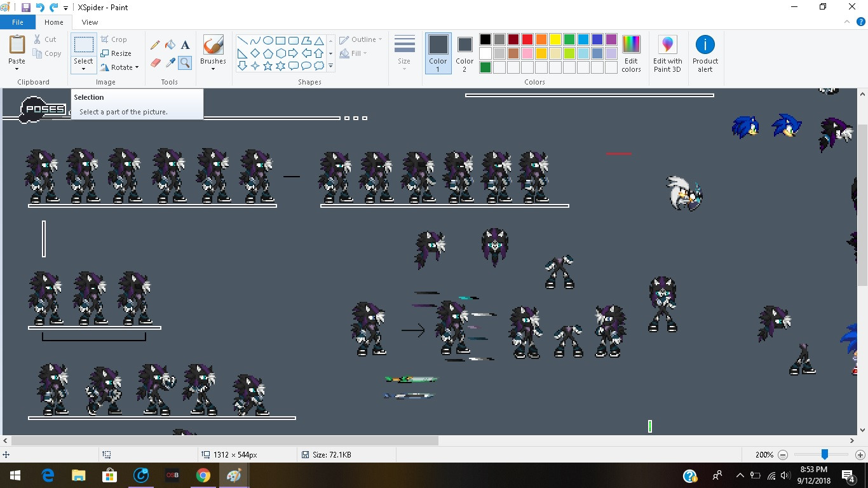The height and width of the screenshot is (488, 868).
Task: Adjust the zoom slider thumb
Action: (824, 454)
